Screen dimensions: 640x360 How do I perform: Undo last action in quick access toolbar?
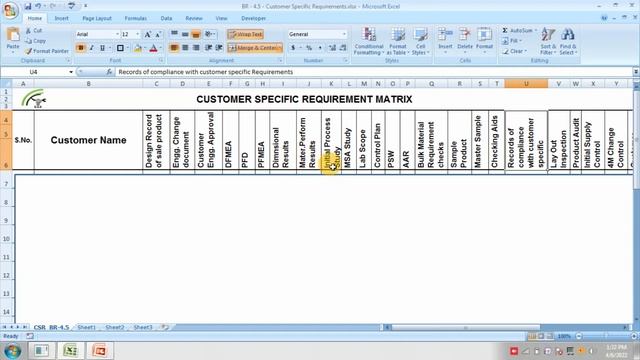point(38,6)
